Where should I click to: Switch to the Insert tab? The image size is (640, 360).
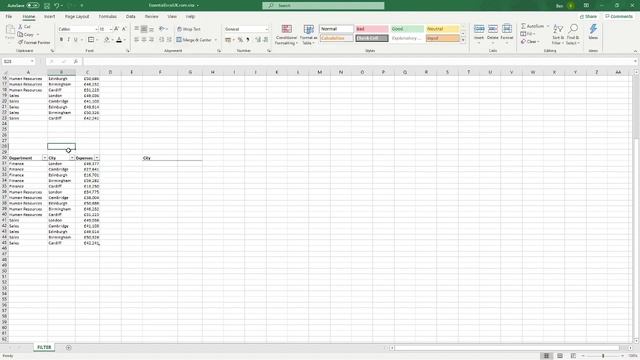[49, 17]
